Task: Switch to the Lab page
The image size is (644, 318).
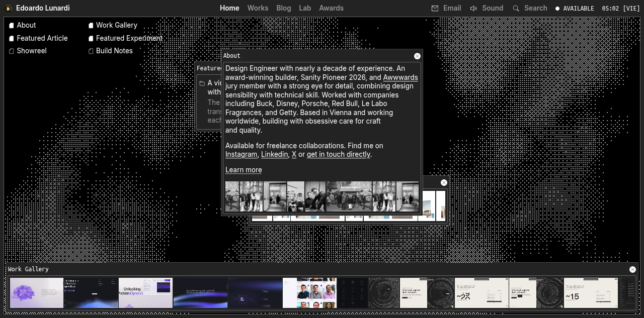Action: pos(305,8)
